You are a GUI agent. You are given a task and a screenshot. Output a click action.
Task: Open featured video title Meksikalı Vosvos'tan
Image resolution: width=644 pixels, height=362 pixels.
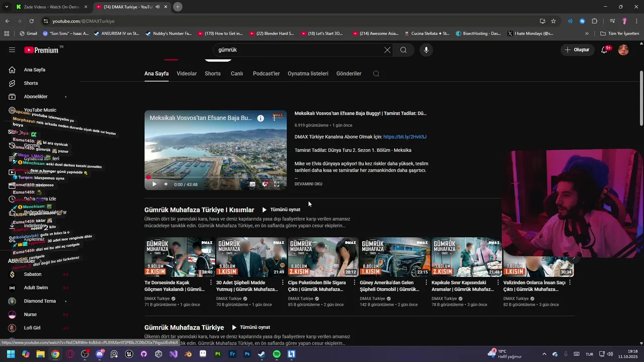pos(360,114)
